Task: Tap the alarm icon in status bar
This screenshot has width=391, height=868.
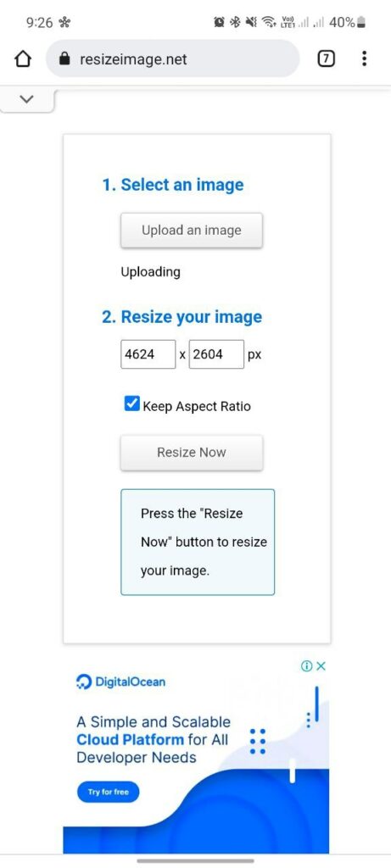Action: [219, 23]
